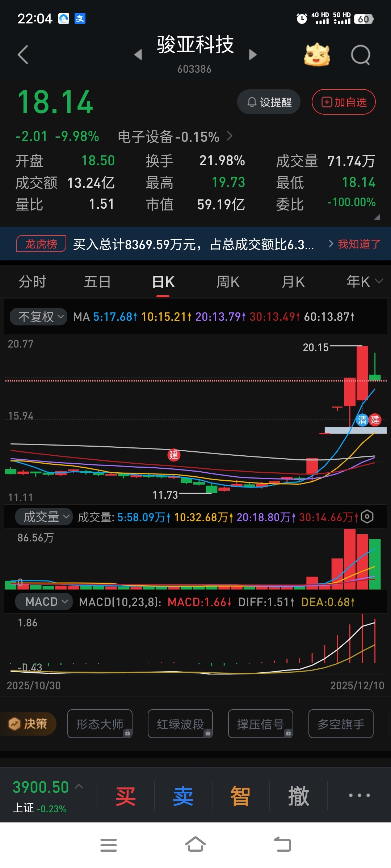Tap the 换手 21.98% value

222,161
